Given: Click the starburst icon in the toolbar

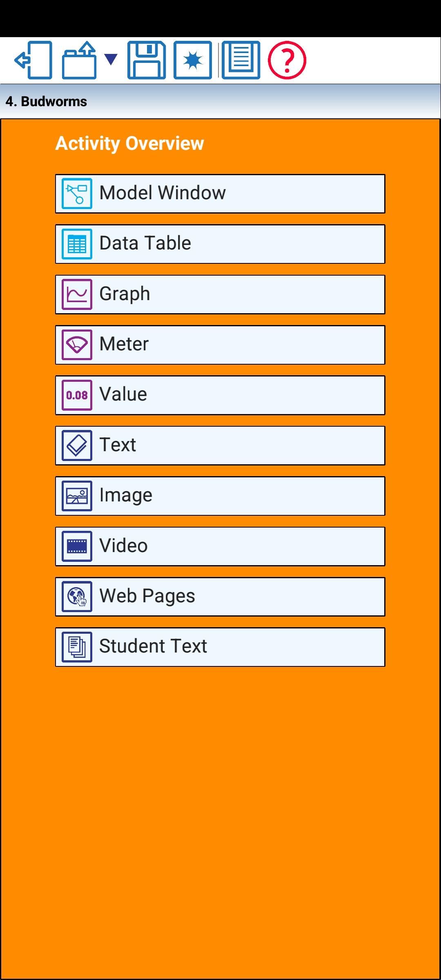Looking at the screenshot, I should [x=193, y=60].
